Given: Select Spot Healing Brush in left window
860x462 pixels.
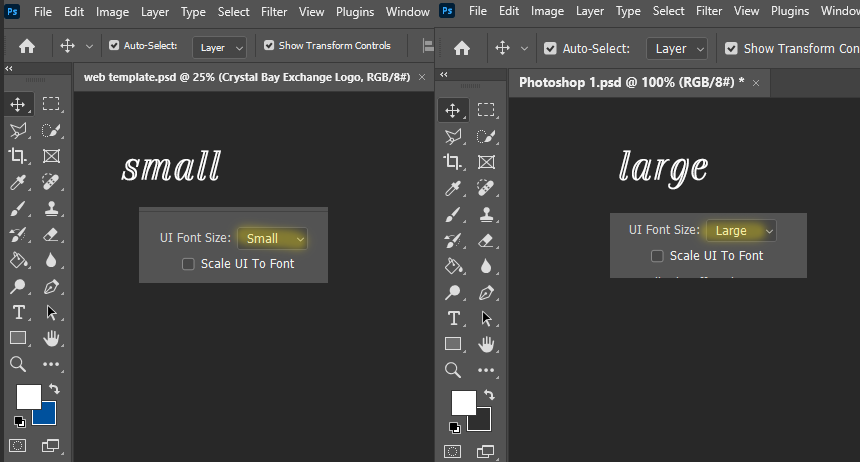Looking at the screenshot, I should [51, 182].
